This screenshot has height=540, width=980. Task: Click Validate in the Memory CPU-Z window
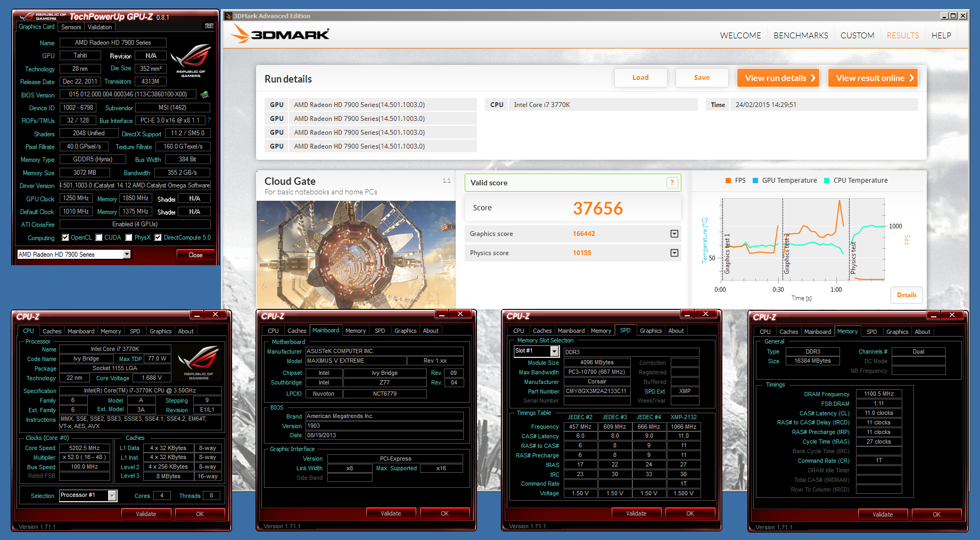(883, 515)
